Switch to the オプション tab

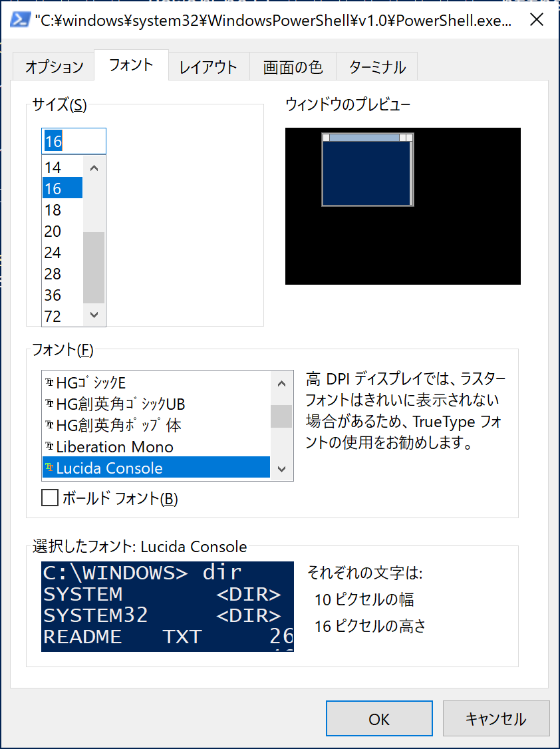pos(54,67)
